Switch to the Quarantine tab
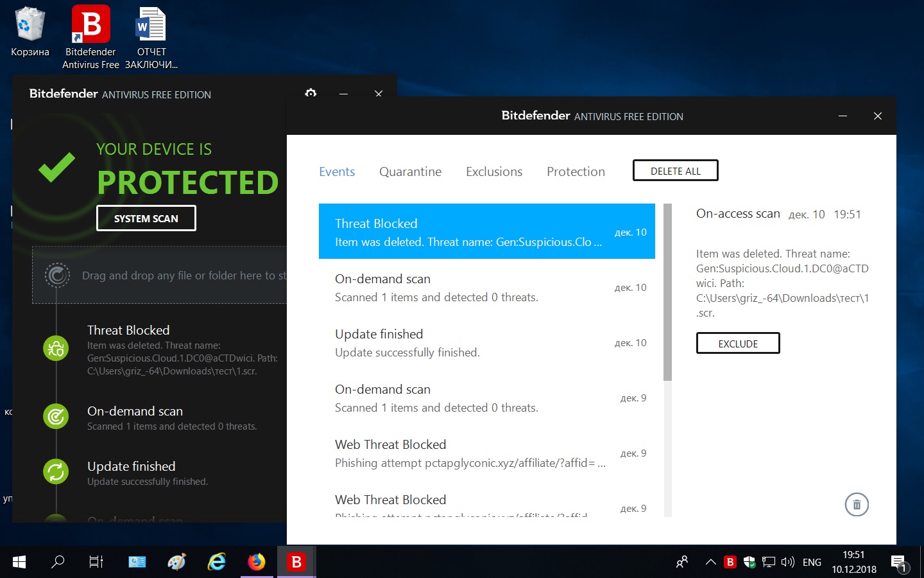Image resolution: width=924 pixels, height=578 pixels. click(410, 171)
